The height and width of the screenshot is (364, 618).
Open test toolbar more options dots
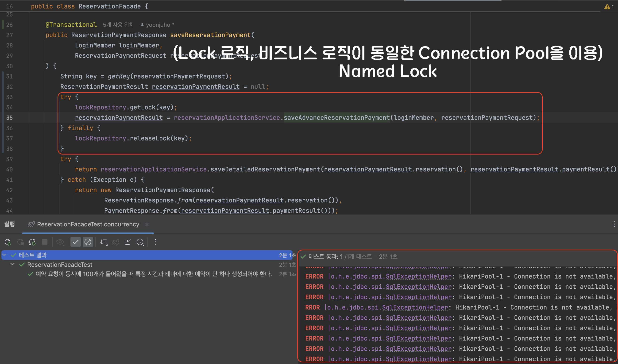point(155,242)
